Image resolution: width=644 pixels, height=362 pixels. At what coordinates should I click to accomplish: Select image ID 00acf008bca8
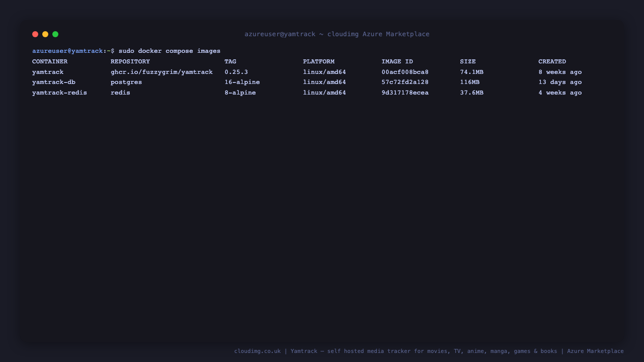click(x=405, y=72)
